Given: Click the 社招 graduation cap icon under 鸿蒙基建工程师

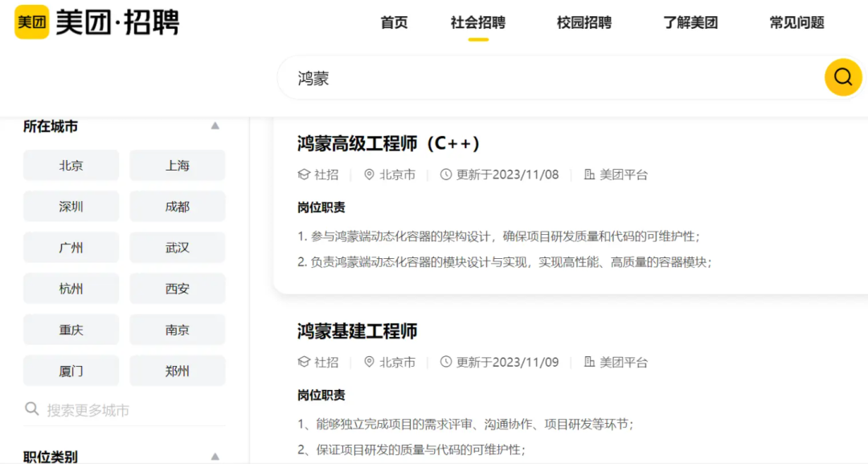Looking at the screenshot, I should pos(303,362).
